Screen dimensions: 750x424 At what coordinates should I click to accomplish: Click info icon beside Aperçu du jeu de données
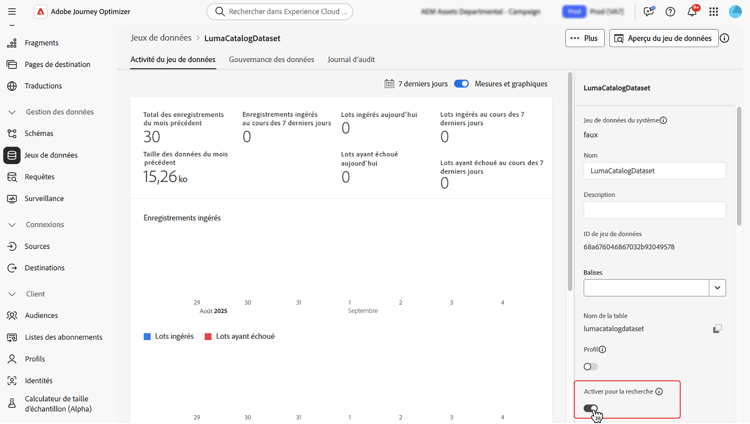pos(725,38)
